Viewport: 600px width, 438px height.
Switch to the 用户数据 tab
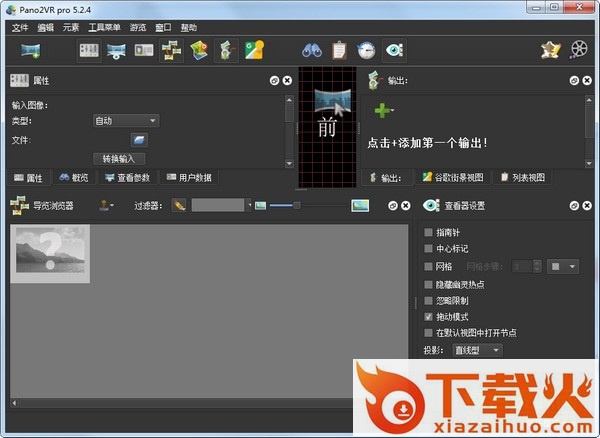[x=189, y=177]
